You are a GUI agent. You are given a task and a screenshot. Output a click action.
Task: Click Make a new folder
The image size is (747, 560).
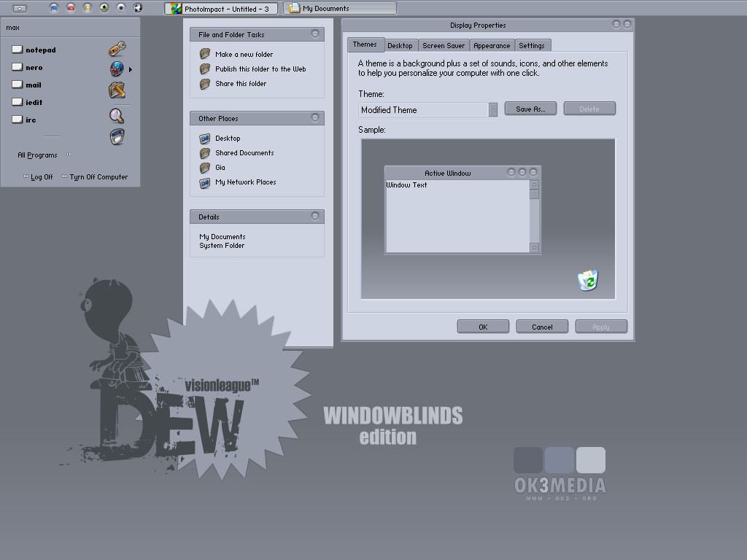[x=236, y=54]
